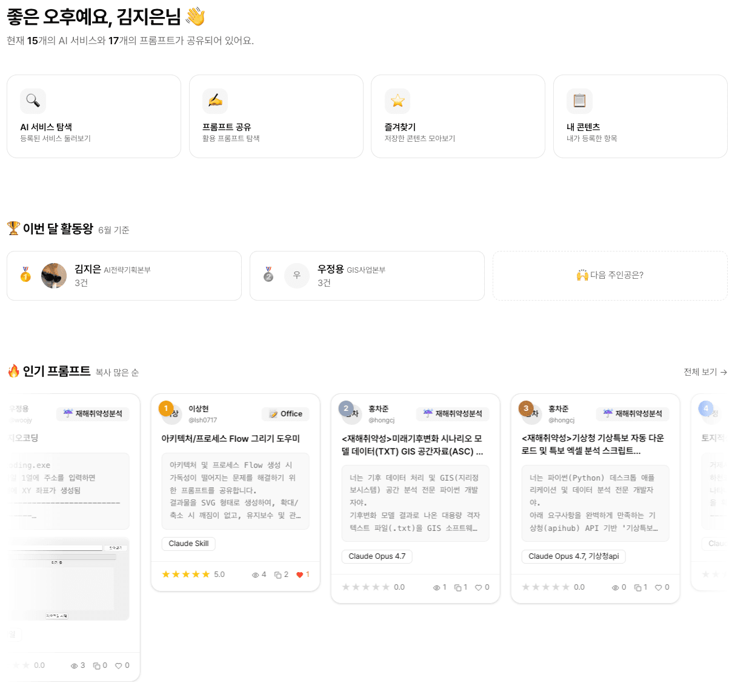This screenshot has height=700, width=752.
Task: Click the eye view icon showing 3
Action: 74,666
